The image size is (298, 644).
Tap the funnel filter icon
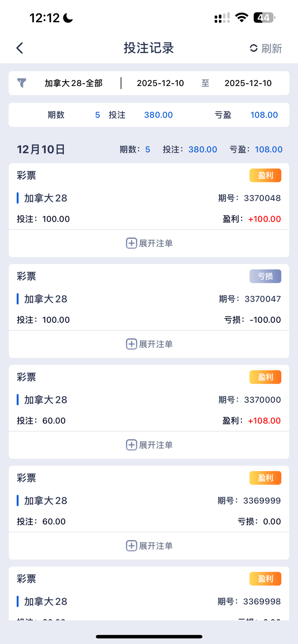click(22, 83)
